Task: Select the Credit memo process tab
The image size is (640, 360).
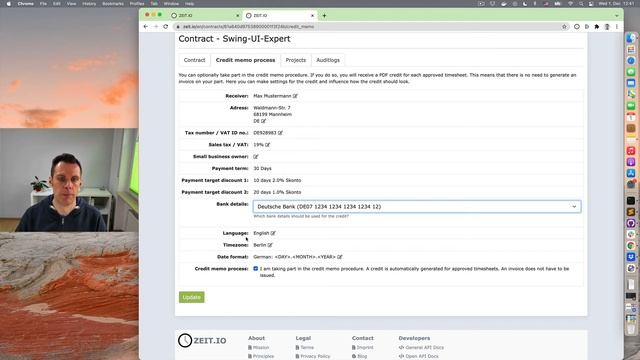Action: pos(245,60)
